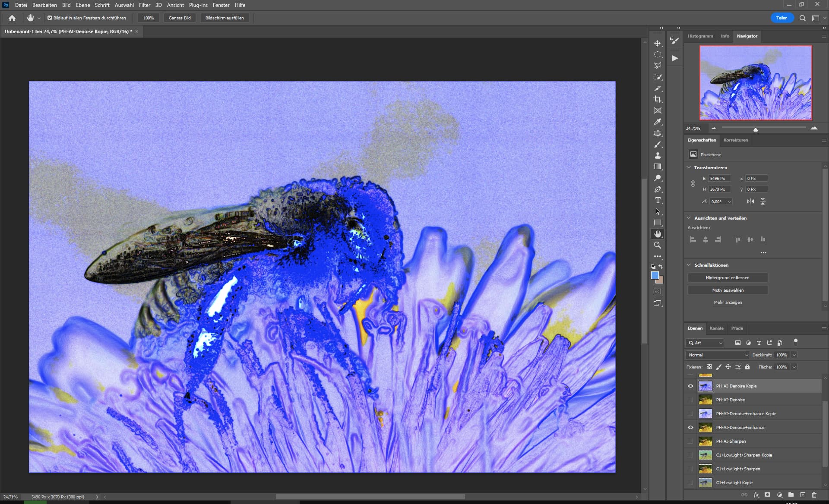The height and width of the screenshot is (504, 829).
Task: Select the Type tool
Action: pyautogui.click(x=657, y=200)
